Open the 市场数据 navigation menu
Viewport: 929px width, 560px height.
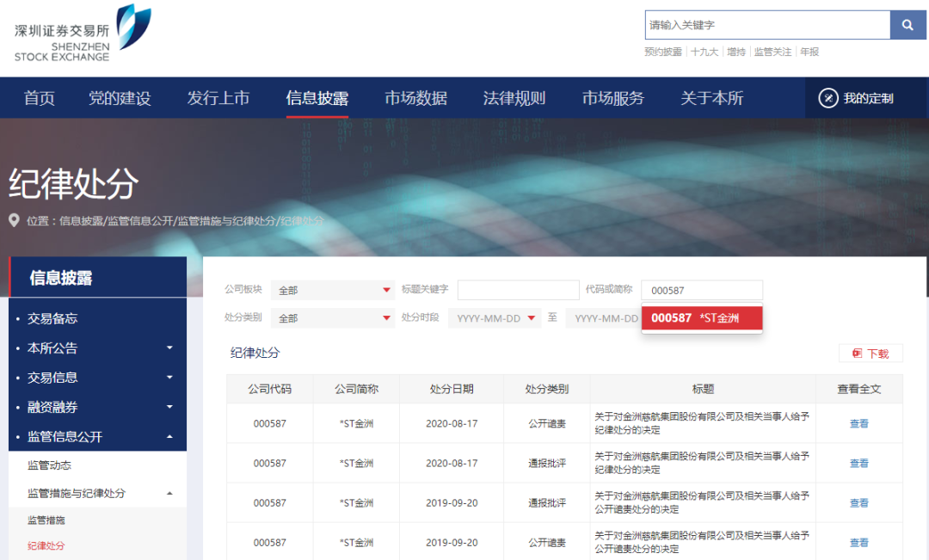415,99
